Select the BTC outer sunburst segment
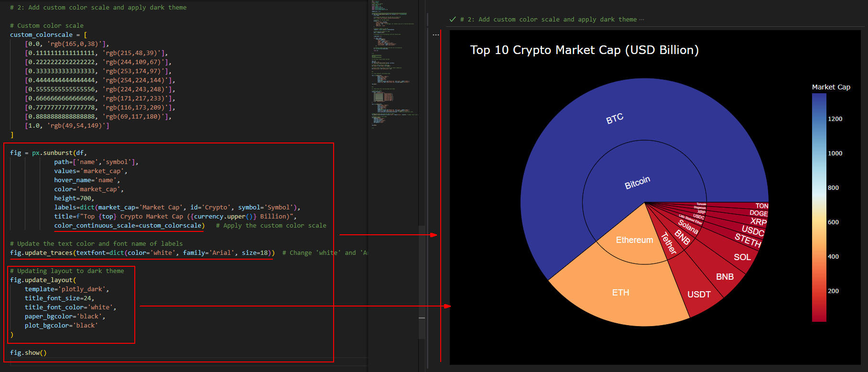This screenshot has width=868, height=372. pos(615,118)
